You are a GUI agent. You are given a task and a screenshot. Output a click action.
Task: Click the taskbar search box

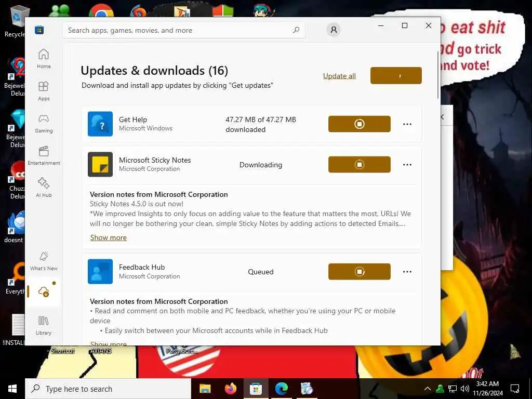[x=108, y=389]
